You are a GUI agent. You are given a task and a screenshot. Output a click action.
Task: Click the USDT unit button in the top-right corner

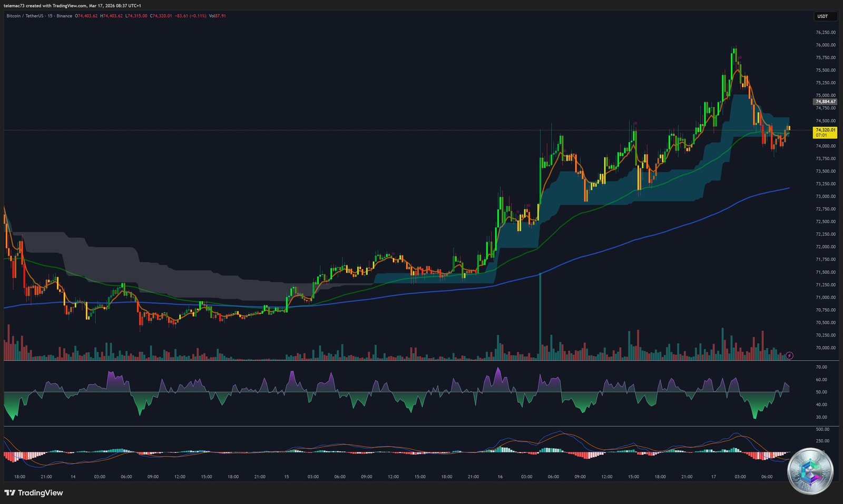coord(824,16)
